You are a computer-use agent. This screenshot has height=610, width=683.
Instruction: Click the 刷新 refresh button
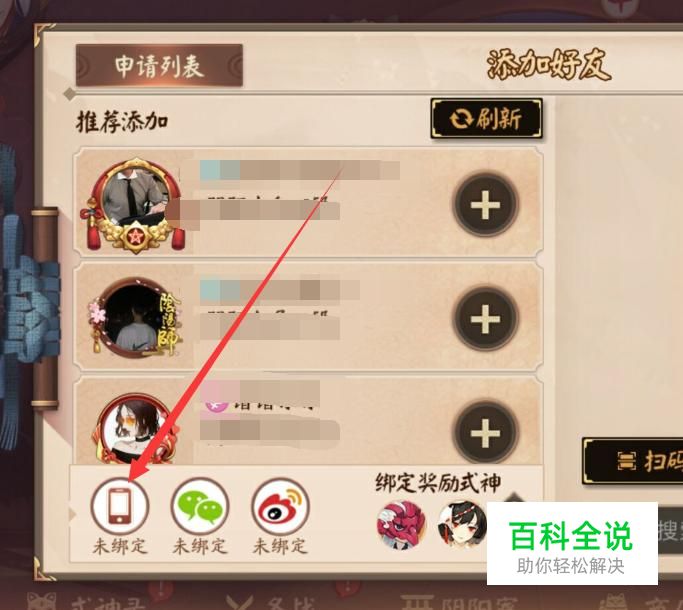pyautogui.click(x=487, y=119)
